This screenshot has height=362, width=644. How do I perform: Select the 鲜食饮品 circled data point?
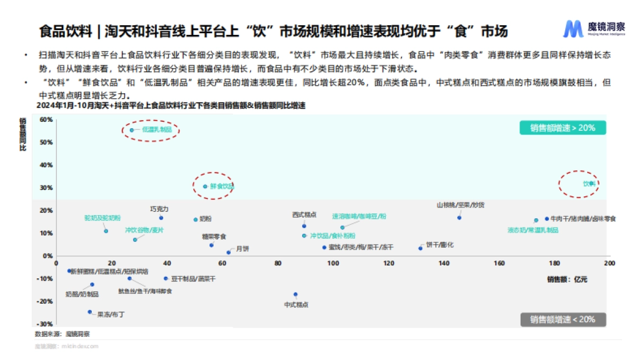coord(205,187)
